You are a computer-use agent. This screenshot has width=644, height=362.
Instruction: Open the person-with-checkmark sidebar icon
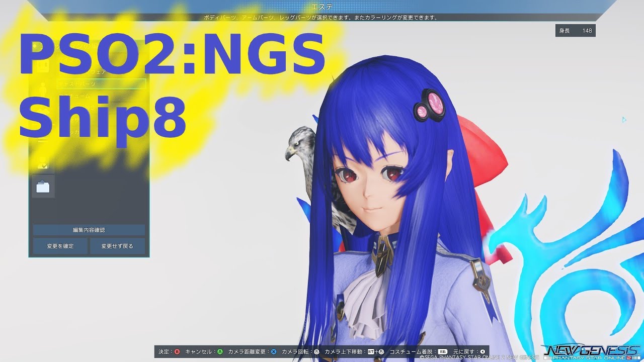click(x=43, y=162)
